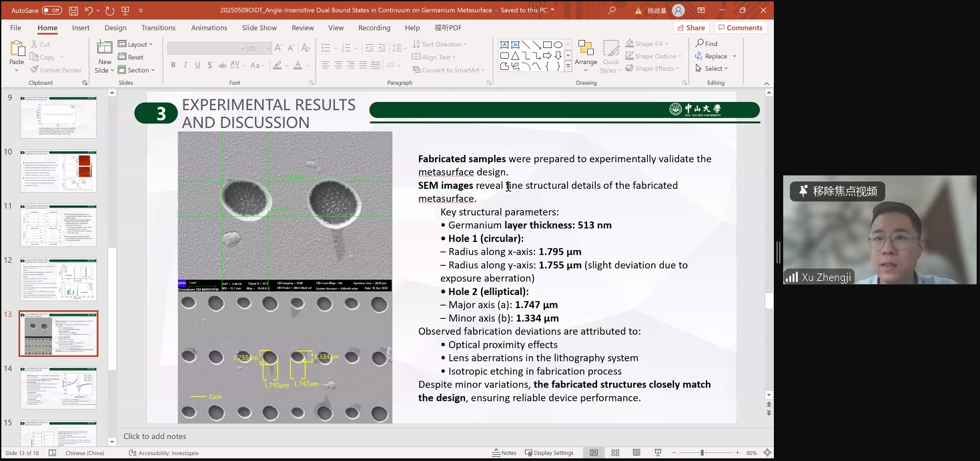The width and height of the screenshot is (980, 461).
Task: Start Slide Show from status bar icon
Action: click(658, 453)
